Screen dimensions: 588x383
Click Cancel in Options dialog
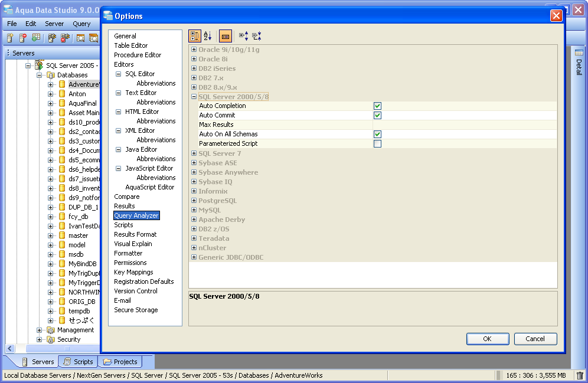(x=535, y=339)
